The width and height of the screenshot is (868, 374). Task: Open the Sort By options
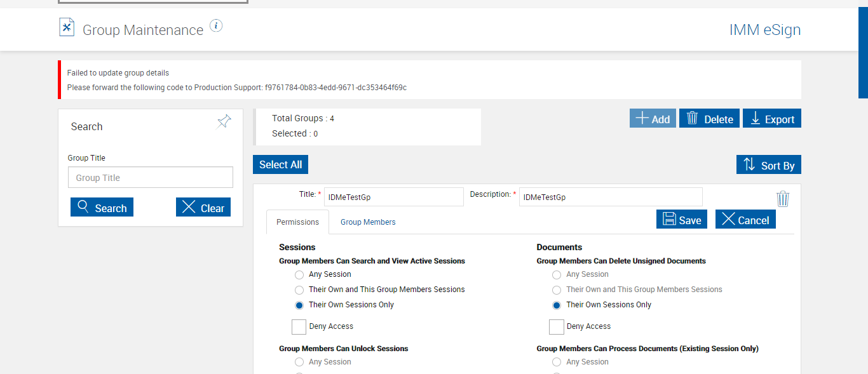768,165
